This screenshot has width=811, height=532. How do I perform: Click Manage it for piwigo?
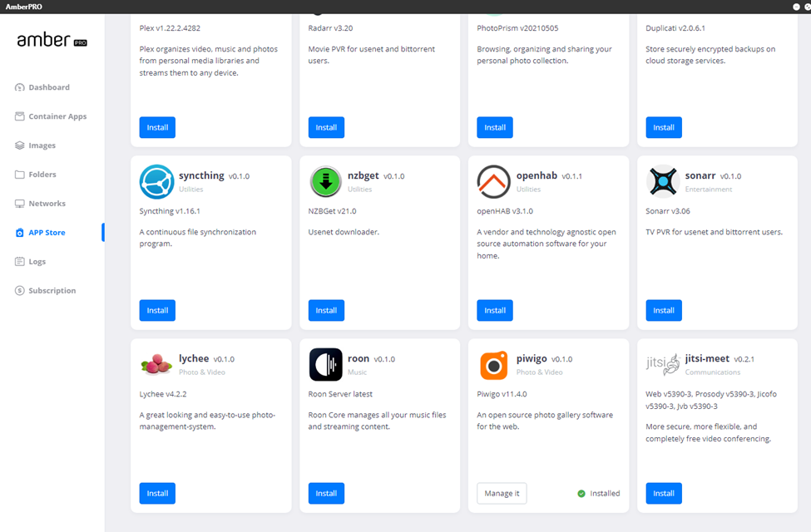[x=502, y=494]
